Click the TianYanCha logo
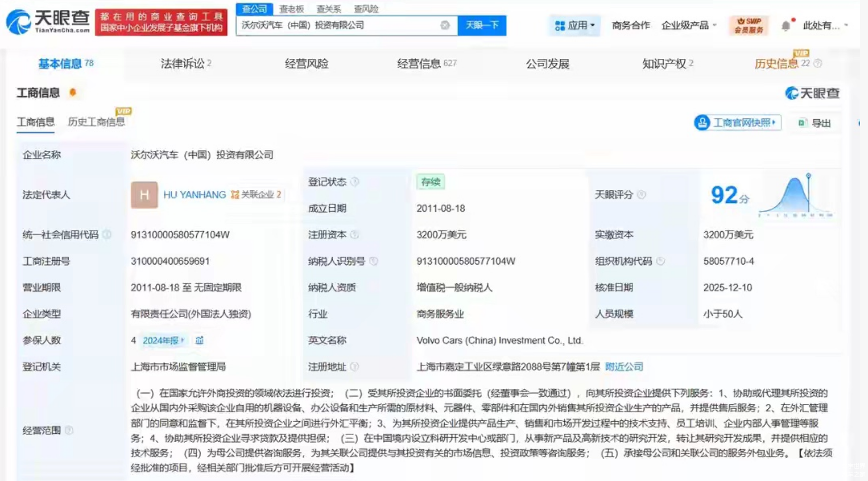 pyautogui.click(x=48, y=22)
